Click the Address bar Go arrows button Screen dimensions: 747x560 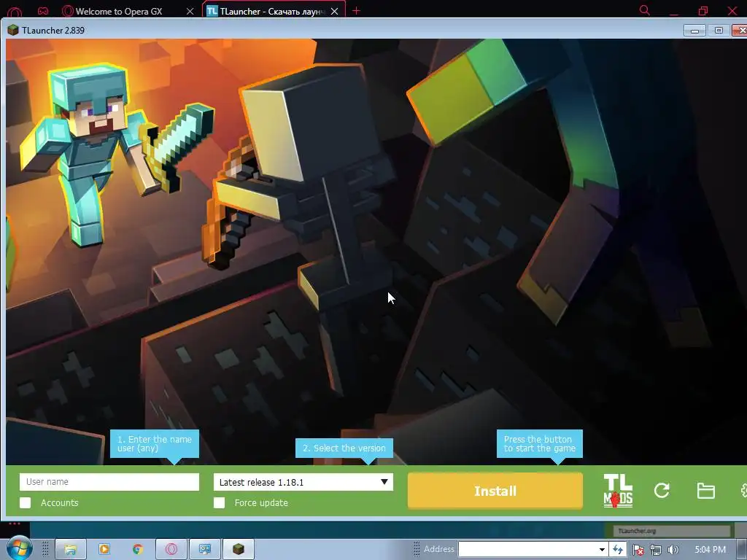pyautogui.click(x=618, y=549)
